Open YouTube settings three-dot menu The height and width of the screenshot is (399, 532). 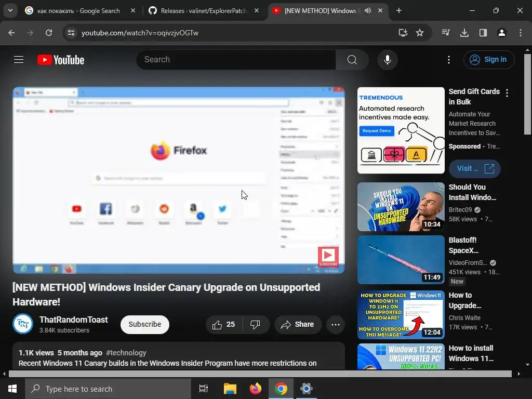click(x=449, y=60)
